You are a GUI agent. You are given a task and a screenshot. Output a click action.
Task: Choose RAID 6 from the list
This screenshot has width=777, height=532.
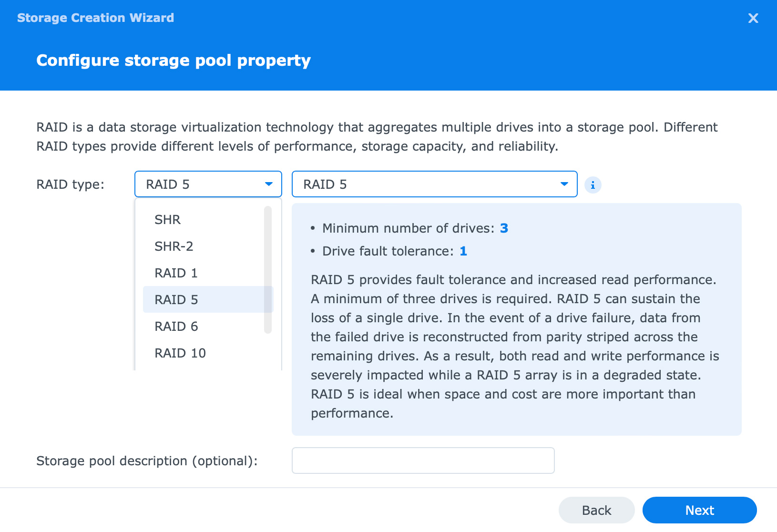[x=176, y=327]
